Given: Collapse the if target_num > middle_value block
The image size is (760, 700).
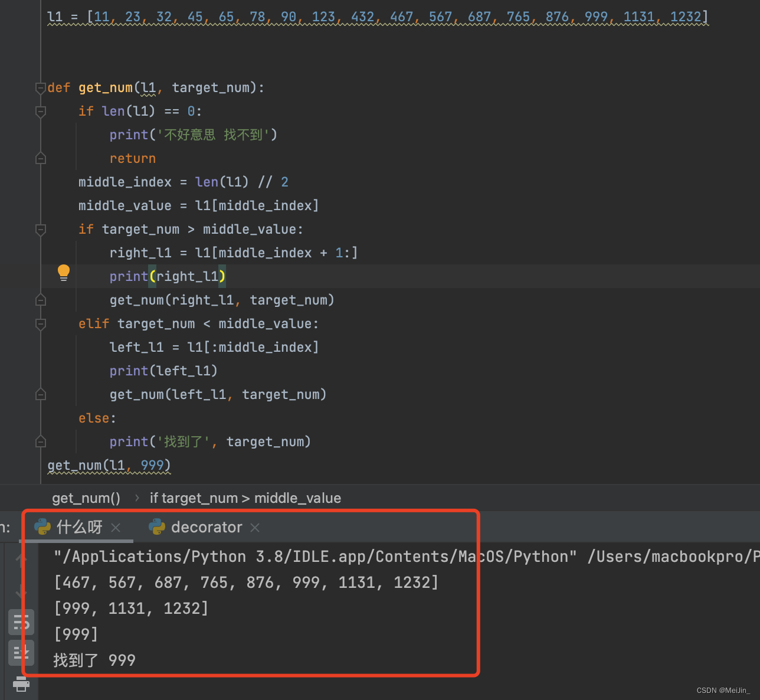Looking at the screenshot, I should (x=41, y=230).
